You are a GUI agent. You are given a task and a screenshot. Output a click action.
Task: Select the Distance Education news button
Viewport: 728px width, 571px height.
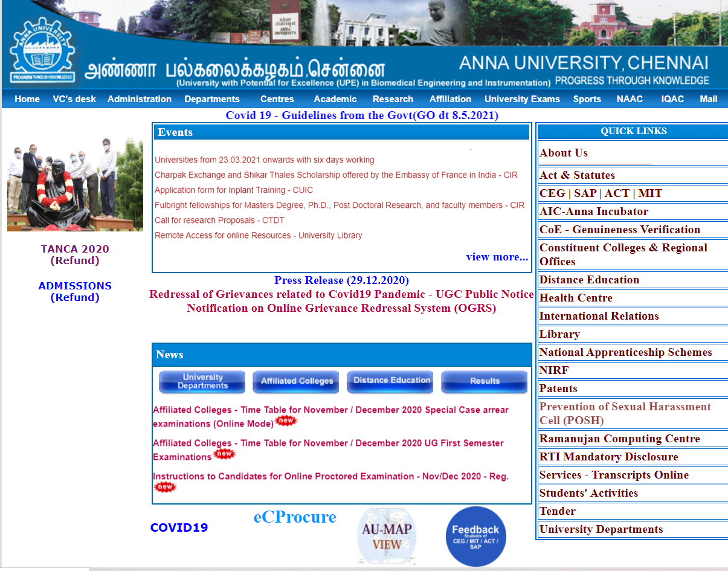pos(391,381)
